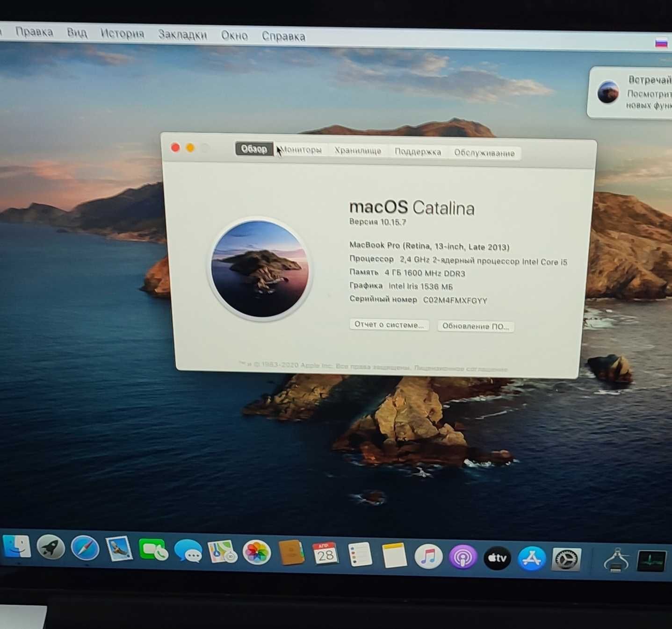Screen dimensions: 672x629
Task: Open Messages from the Dock
Action: coord(188,551)
